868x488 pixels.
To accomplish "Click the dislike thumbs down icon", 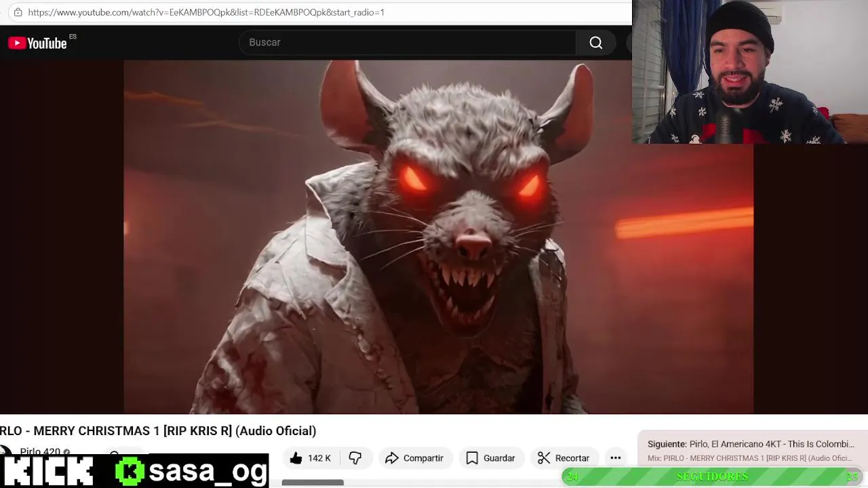I will [355, 458].
